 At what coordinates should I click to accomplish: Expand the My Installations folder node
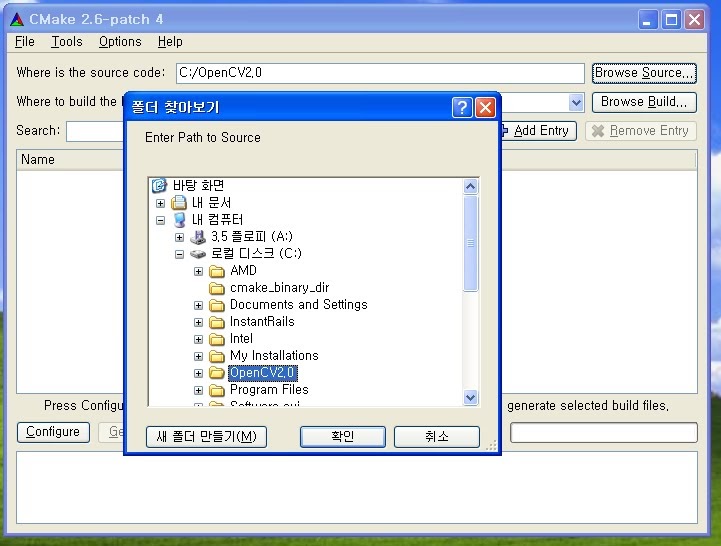tap(198, 356)
